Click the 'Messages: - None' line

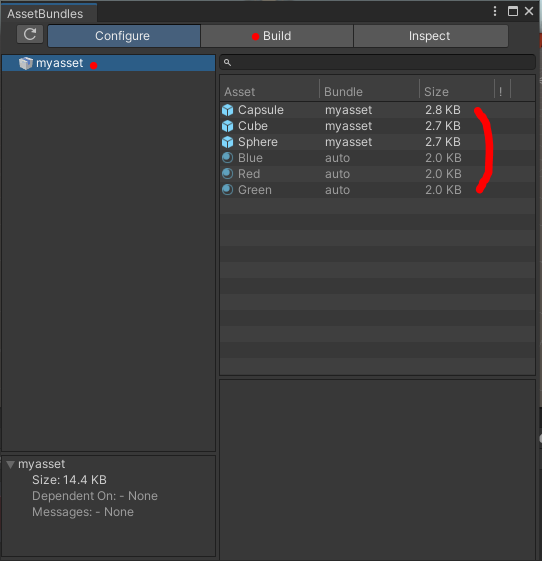pos(83,512)
